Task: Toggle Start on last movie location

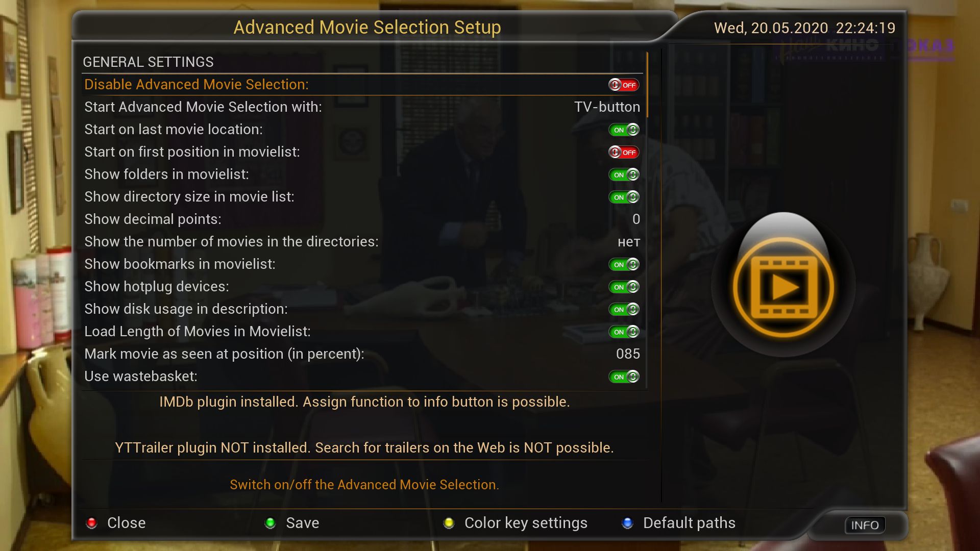Action: pos(624,130)
